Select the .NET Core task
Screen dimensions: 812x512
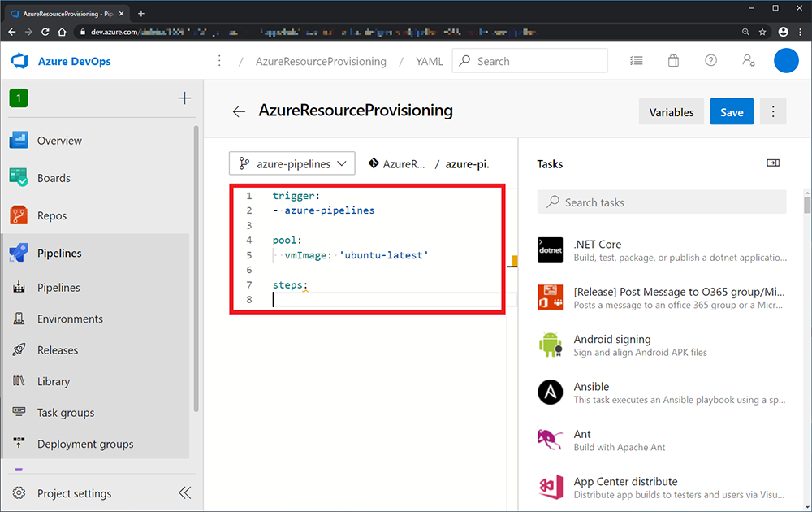[x=662, y=249]
